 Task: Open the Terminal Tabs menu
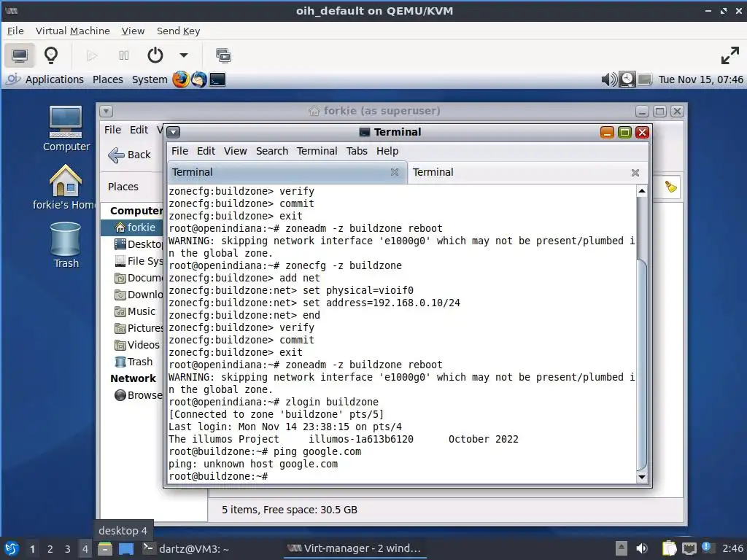(x=357, y=151)
